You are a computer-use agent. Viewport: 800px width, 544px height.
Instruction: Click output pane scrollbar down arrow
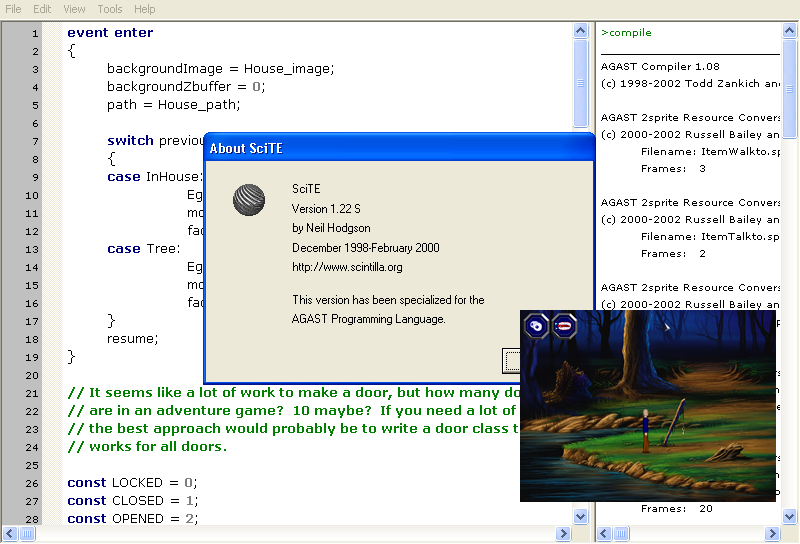click(789, 516)
